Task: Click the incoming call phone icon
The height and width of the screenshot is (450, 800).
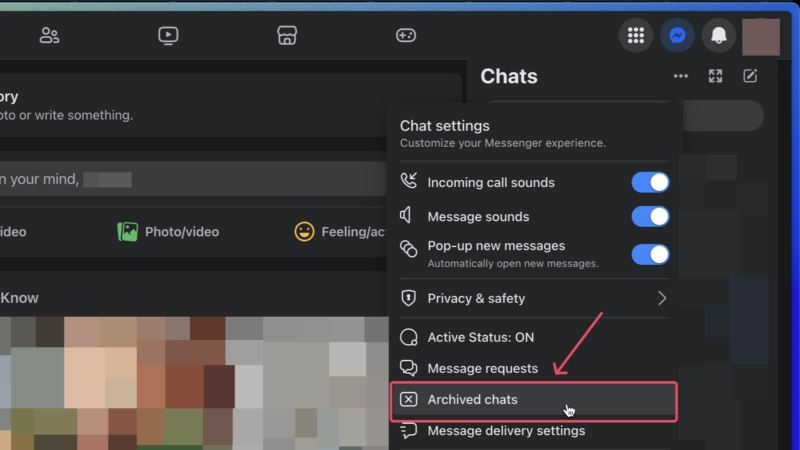Action: pos(409,181)
